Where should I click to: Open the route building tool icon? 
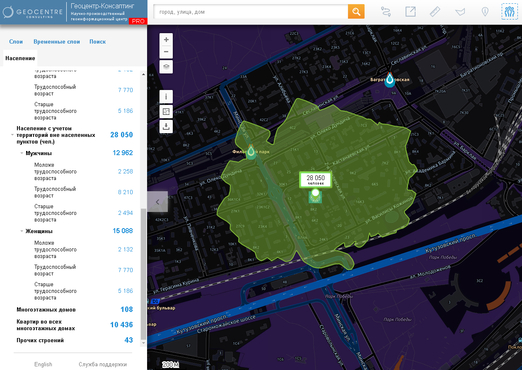(386, 12)
